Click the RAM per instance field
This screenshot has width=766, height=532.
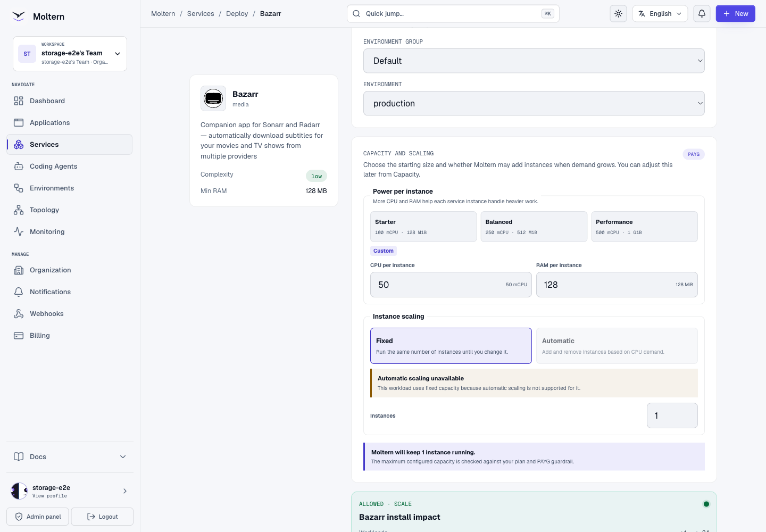click(x=617, y=285)
